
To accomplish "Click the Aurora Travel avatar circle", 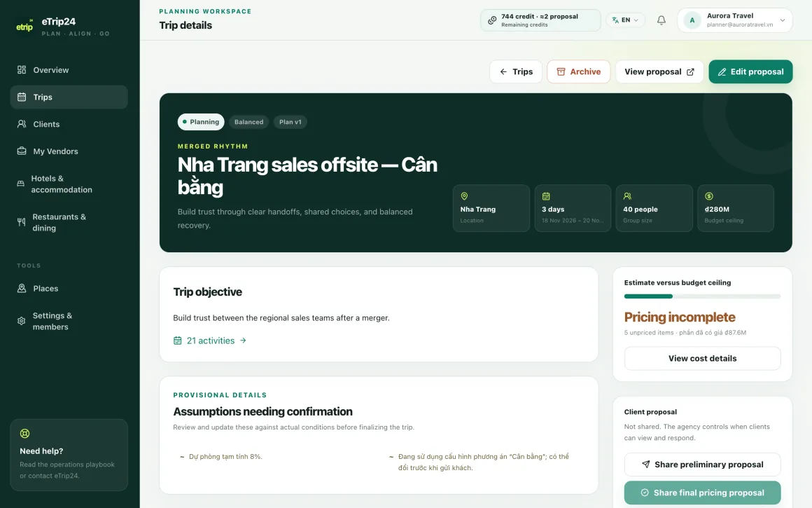I will coord(692,20).
